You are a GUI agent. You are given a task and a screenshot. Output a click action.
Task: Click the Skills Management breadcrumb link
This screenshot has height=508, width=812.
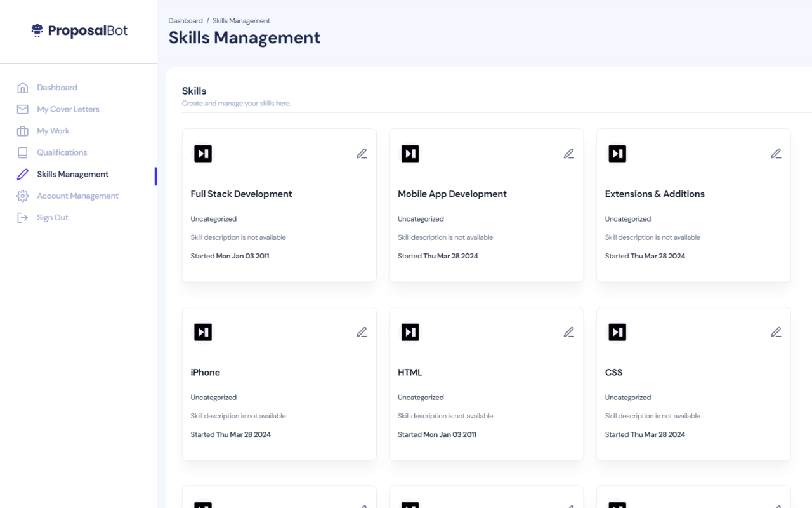click(242, 21)
